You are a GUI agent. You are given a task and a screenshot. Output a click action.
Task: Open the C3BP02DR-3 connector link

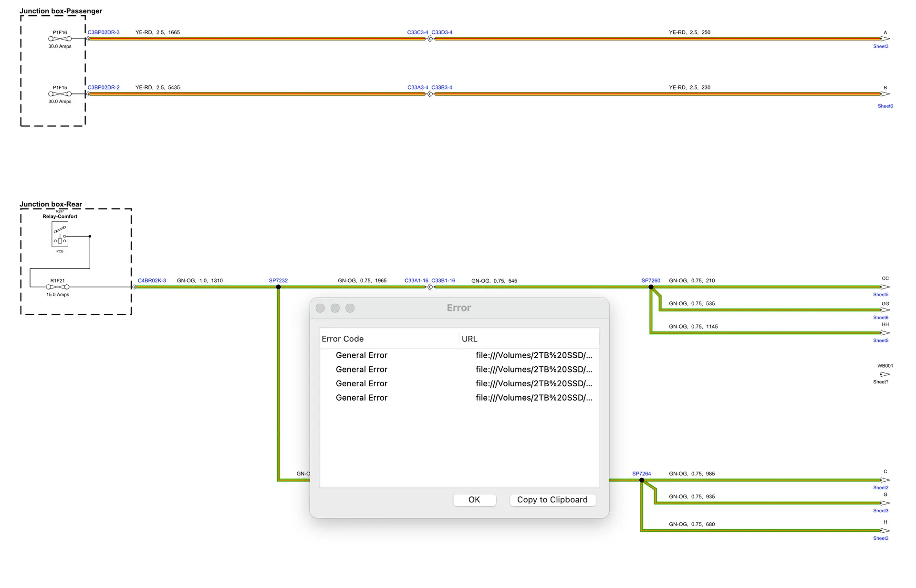point(104,32)
